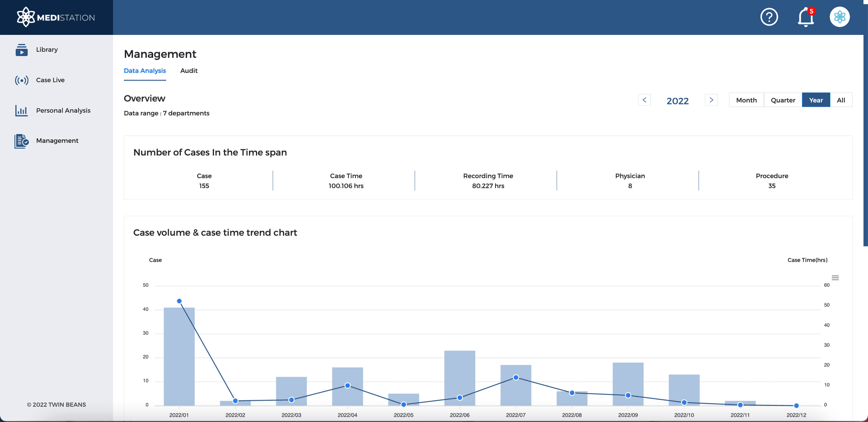Open the user profile avatar
Viewport: 868px width, 422px height.
(840, 17)
